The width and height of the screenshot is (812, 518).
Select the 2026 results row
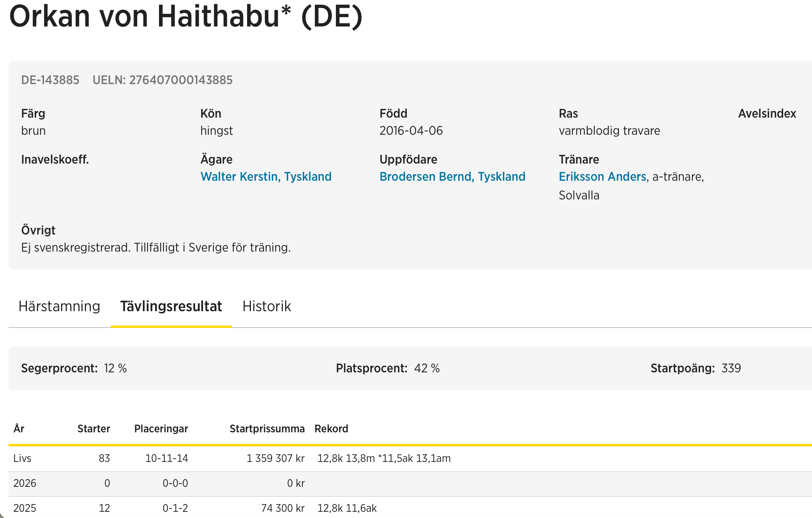point(25,483)
